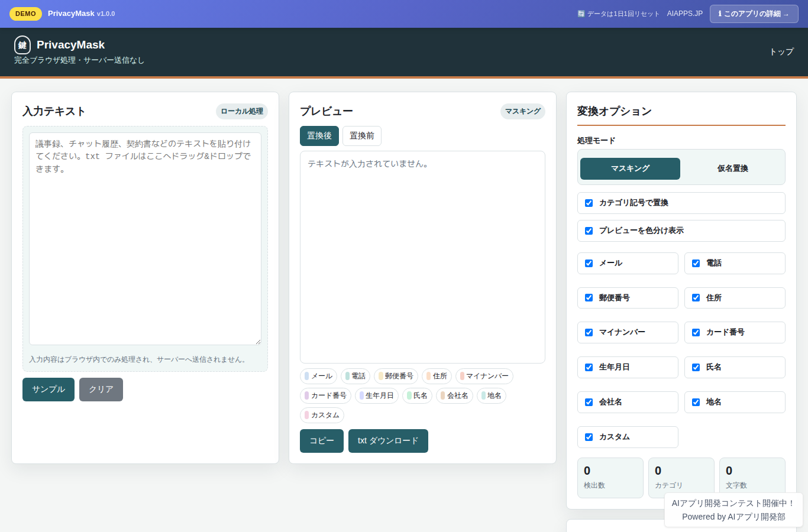Click the カテゴリ counter card
The width and height of the screenshot is (808, 532).
point(681,478)
